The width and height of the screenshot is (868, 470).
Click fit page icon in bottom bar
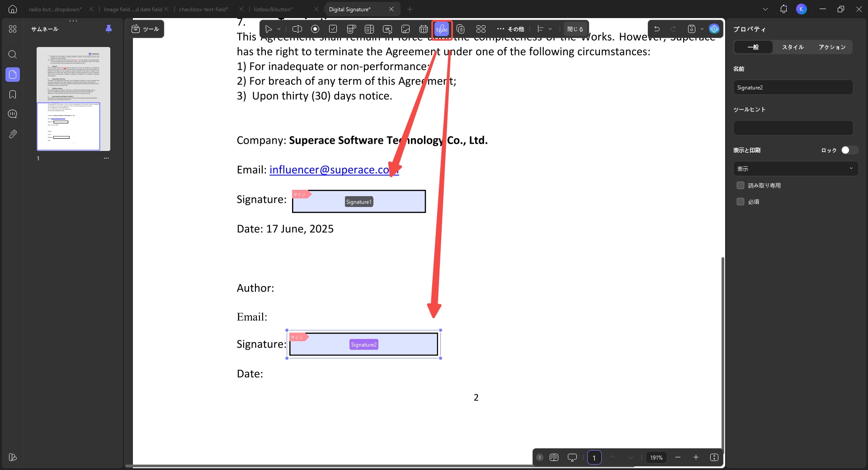tap(714, 457)
